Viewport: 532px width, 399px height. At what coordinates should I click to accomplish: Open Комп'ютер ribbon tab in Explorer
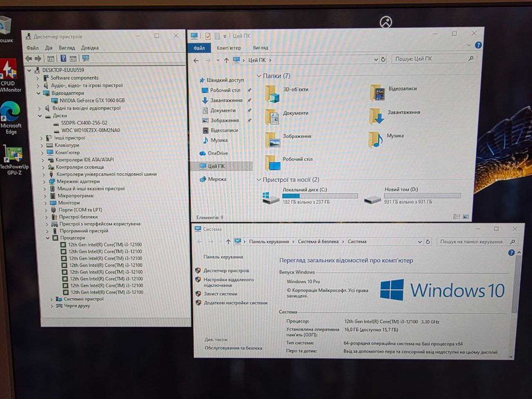click(x=229, y=48)
